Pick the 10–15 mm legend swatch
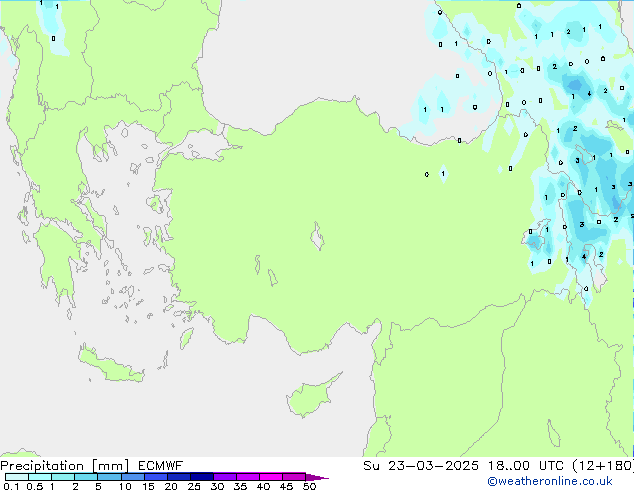Image resolution: width=634 pixels, height=490 pixels. [x=132, y=477]
